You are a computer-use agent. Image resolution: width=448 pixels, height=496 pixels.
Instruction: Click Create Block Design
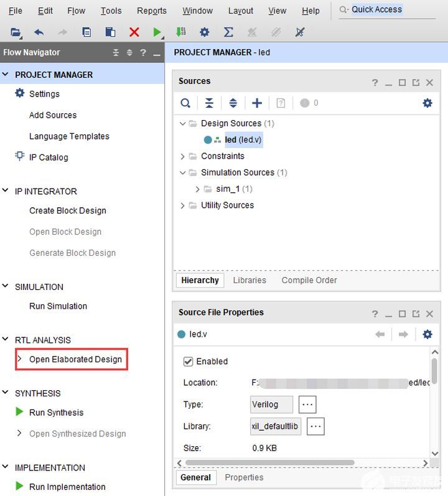[68, 211]
